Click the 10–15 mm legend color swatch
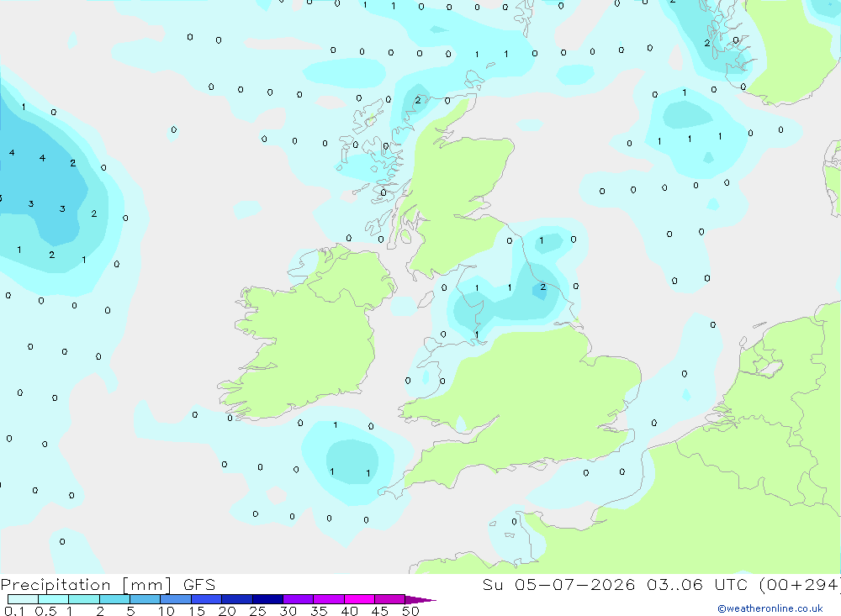Viewport: 841px width, 616px height. pyautogui.click(x=176, y=599)
